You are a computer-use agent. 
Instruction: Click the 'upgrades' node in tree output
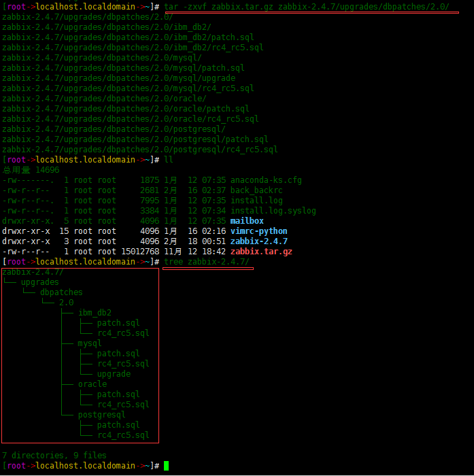pos(39,282)
